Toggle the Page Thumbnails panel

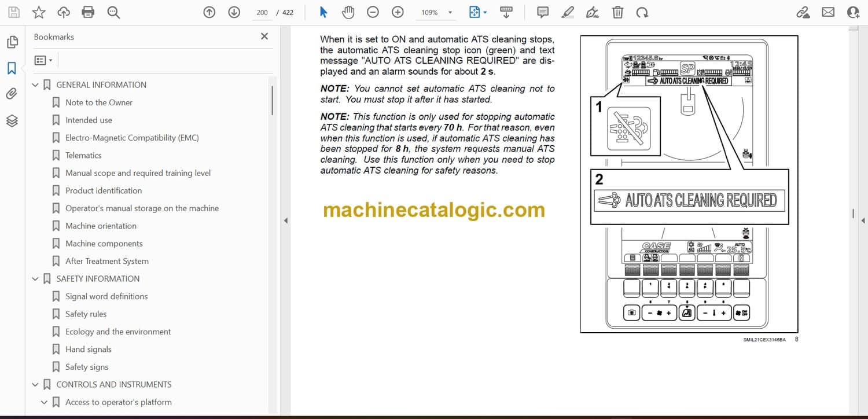point(12,42)
